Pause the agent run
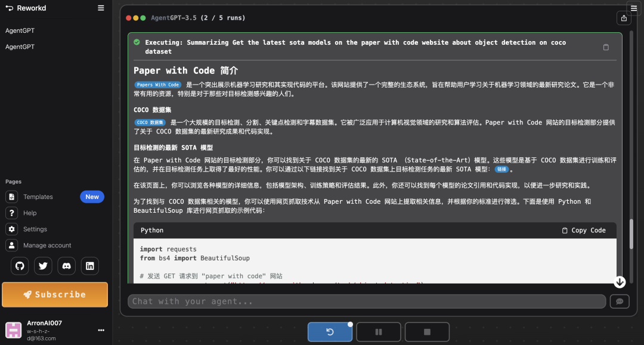The height and width of the screenshot is (345, 644). 379,332
